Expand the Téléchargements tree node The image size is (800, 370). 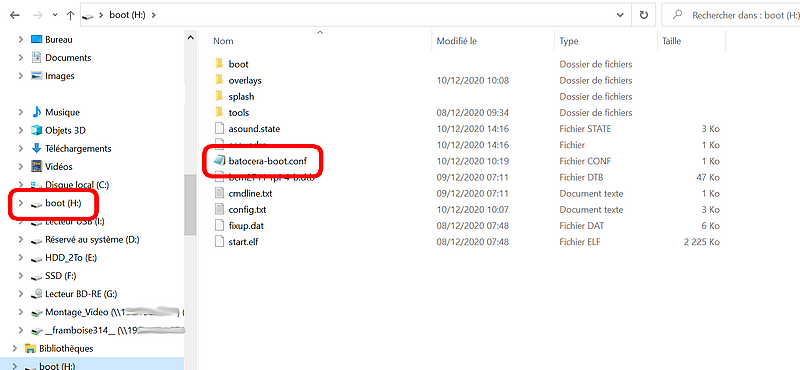coord(20,149)
